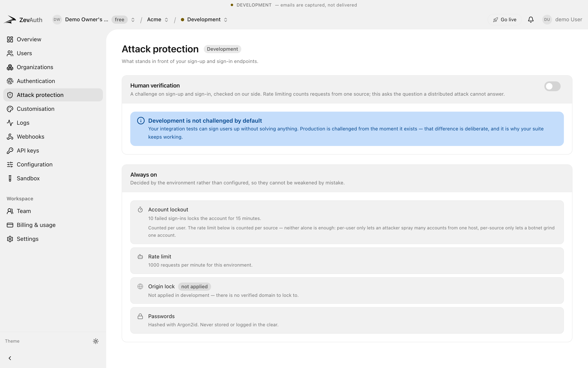Click the Sandbox test tube icon
Screen dimensions: 588x368
[10, 178]
